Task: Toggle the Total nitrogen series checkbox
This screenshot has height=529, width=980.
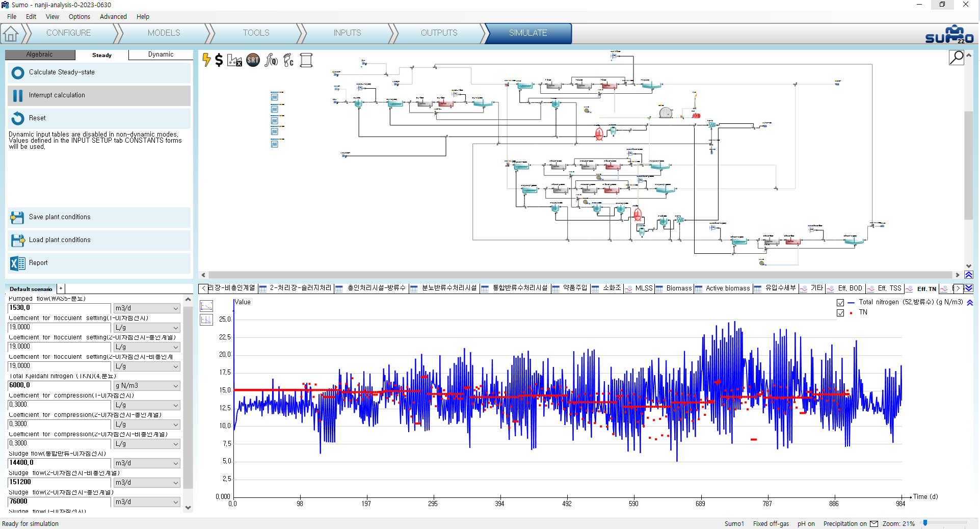Action: (840, 303)
